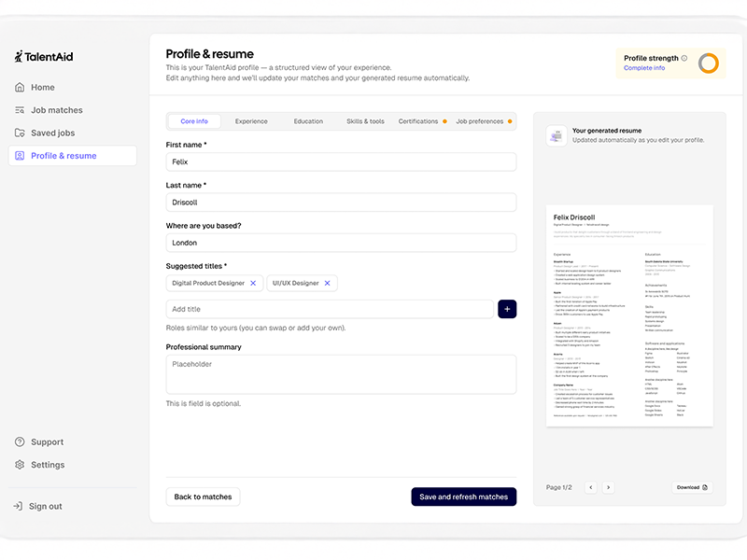Viewport: 747px width, 560px height.
Task: Select Profile & resume in the sidebar
Action: 73,156
